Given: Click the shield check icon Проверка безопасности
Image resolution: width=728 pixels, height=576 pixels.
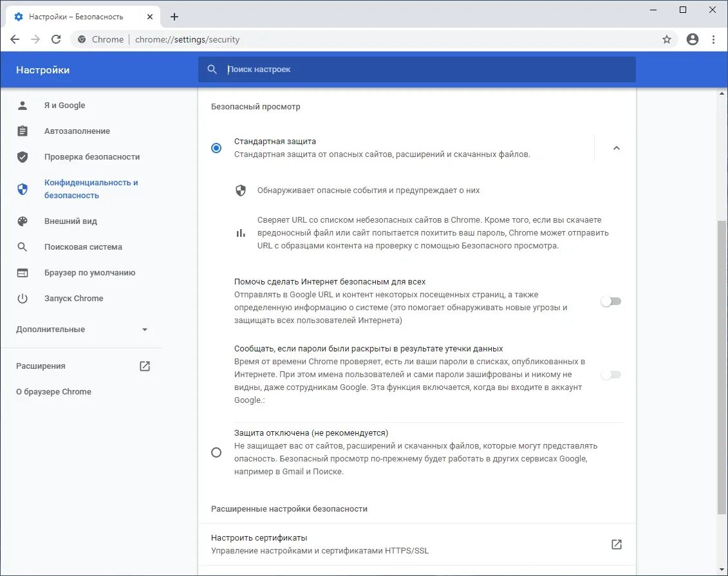Looking at the screenshot, I should click(x=23, y=157).
